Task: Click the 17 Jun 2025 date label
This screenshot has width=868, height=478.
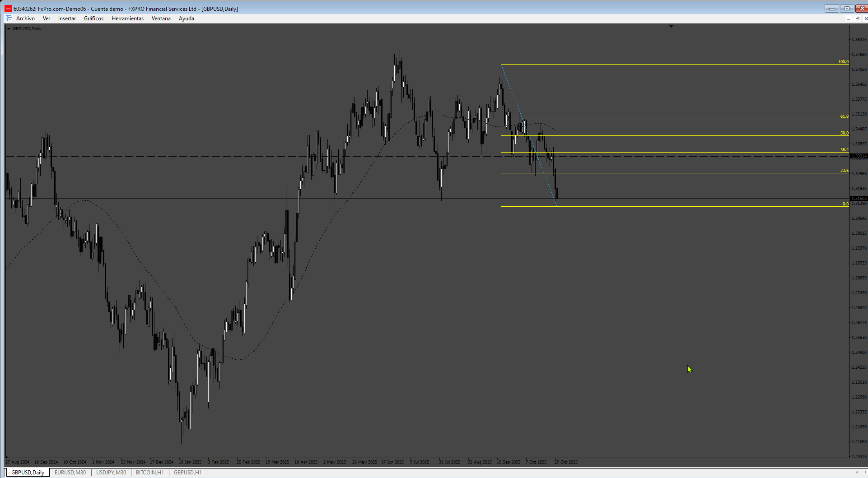Action: 392,462
